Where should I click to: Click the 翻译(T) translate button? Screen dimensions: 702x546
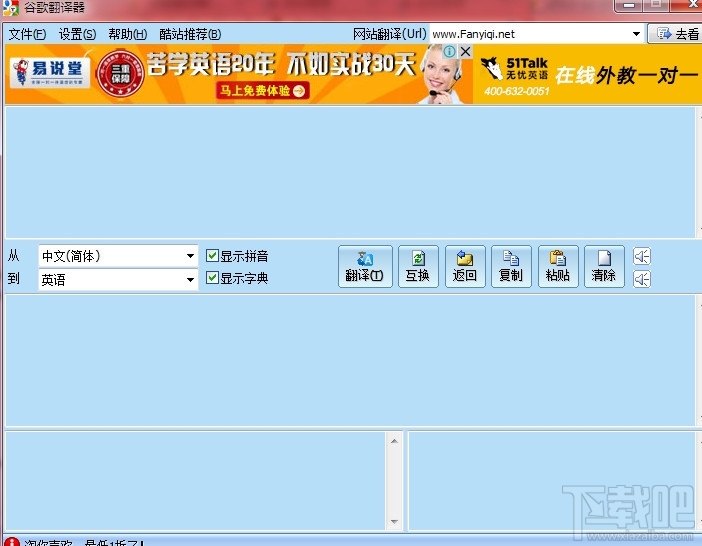coord(365,266)
